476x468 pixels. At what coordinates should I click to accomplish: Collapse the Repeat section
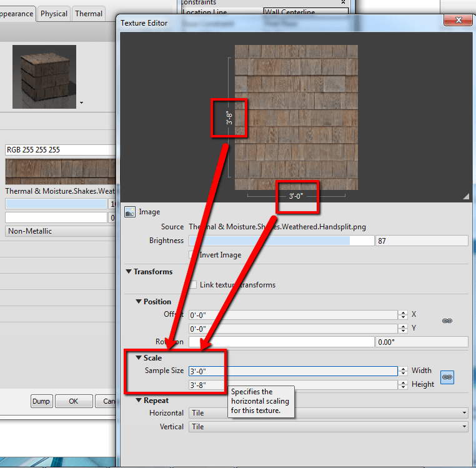click(x=139, y=400)
